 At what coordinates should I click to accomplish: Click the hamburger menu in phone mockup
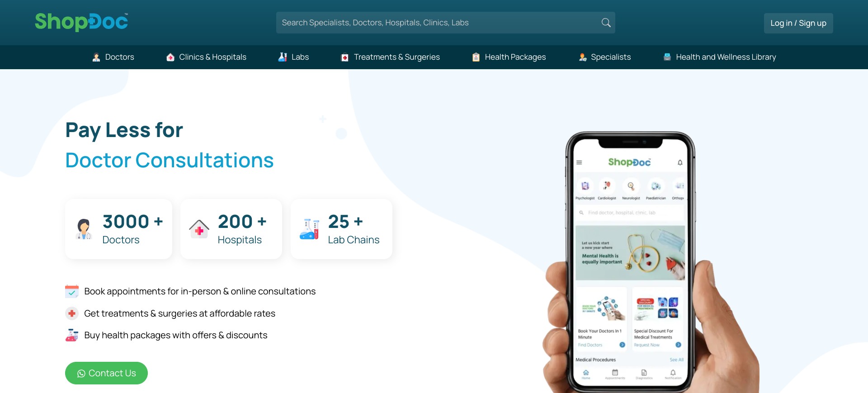(x=579, y=162)
